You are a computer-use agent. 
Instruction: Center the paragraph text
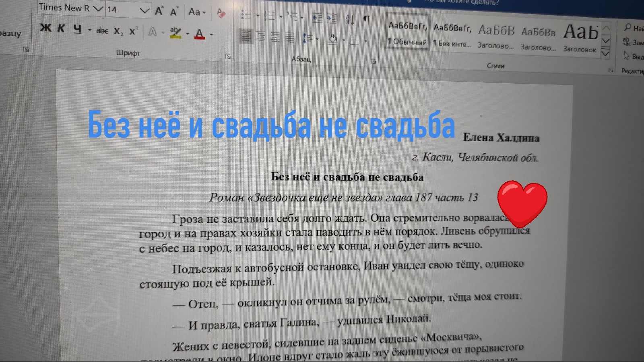pos(261,37)
